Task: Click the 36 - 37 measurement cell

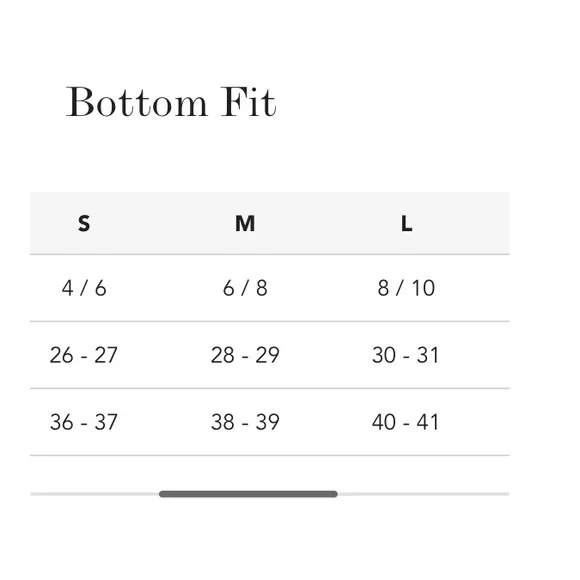Action: click(x=84, y=422)
